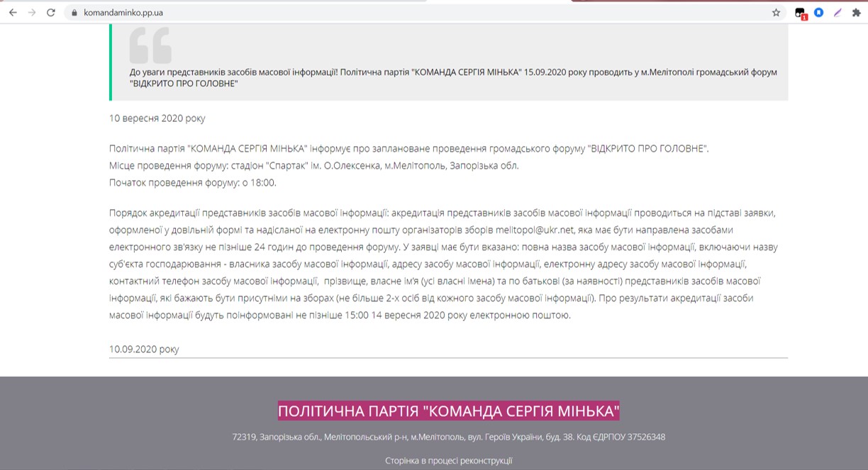868x470 pixels.
Task: Bookmark this page with the star icon
Action: [776, 13]
